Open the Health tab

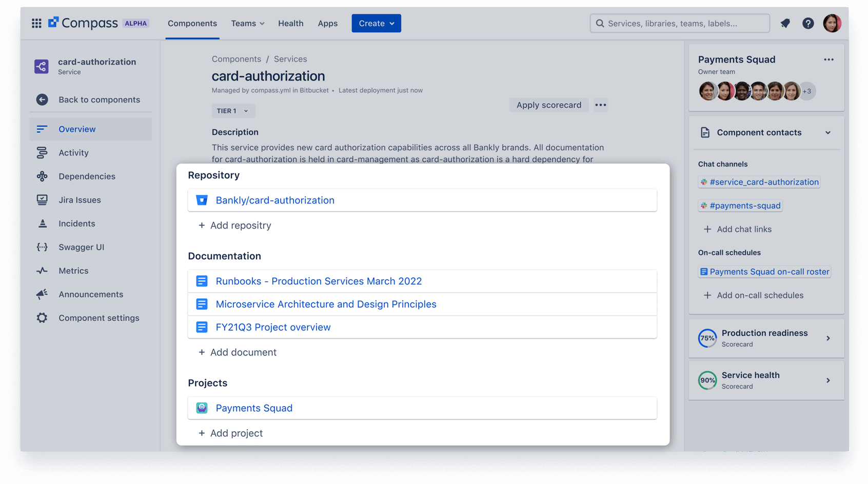[x=291, y=24]
